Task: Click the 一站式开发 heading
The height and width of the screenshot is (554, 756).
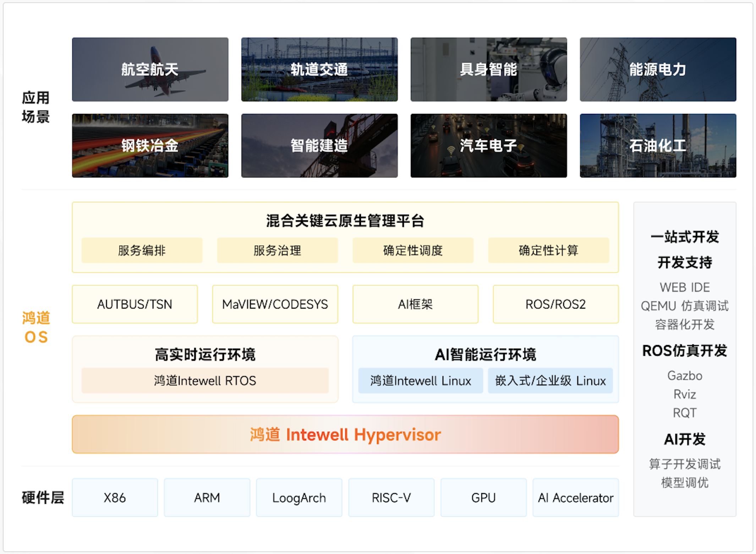Action: [685, 237]
